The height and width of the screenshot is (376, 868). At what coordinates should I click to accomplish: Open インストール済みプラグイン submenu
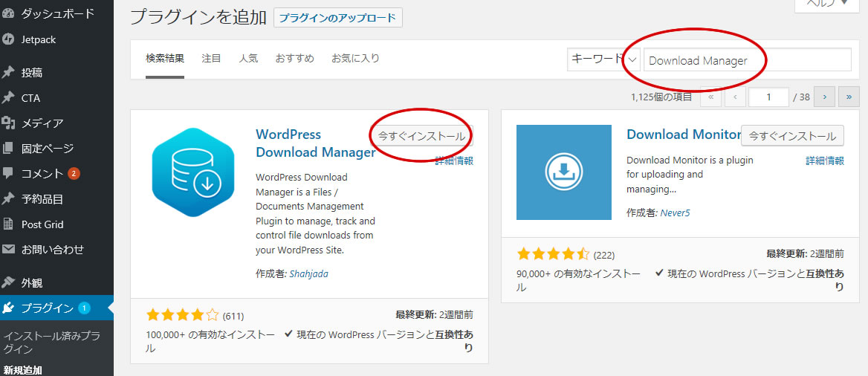51,343
